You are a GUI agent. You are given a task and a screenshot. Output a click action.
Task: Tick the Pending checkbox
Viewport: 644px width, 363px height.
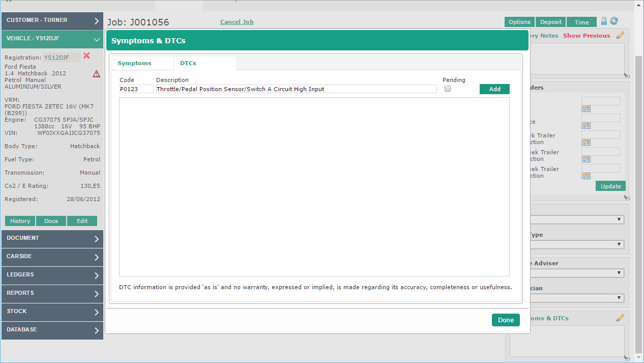coord(448,89)
